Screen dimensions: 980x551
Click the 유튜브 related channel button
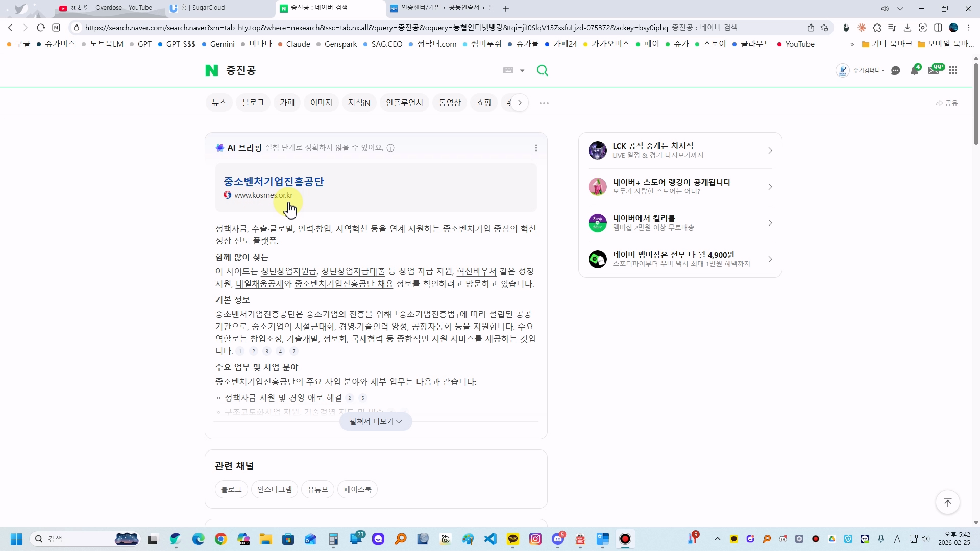point(317,489)
